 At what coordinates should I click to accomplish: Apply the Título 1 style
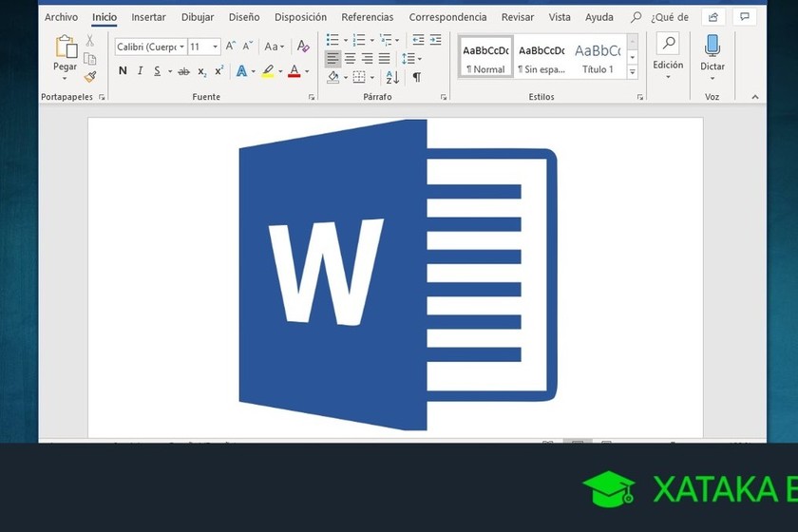598,57
